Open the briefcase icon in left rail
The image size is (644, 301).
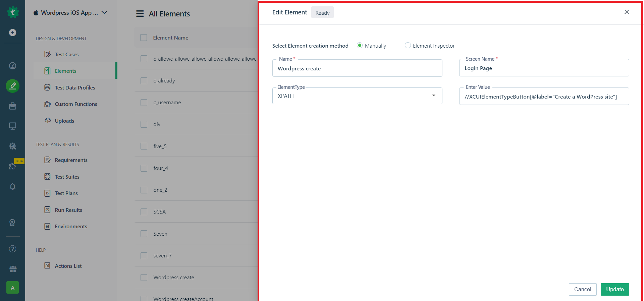pos(12,106)
